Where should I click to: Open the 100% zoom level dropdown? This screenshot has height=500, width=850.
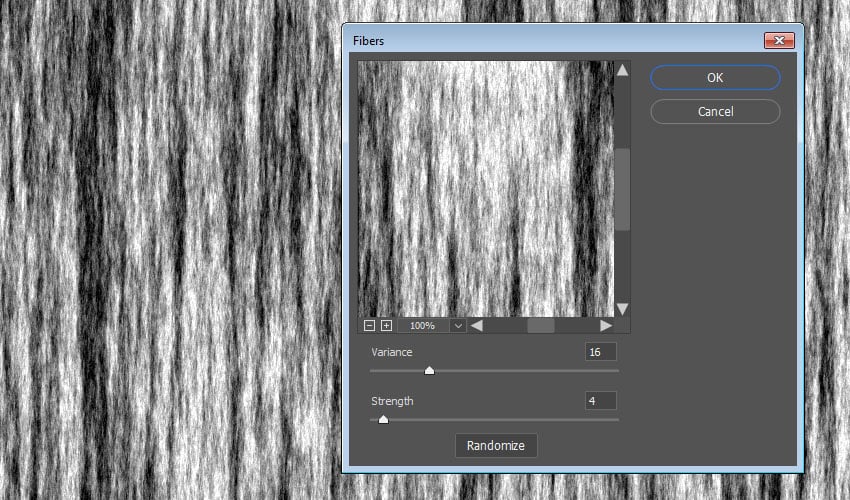click(458, 325)
